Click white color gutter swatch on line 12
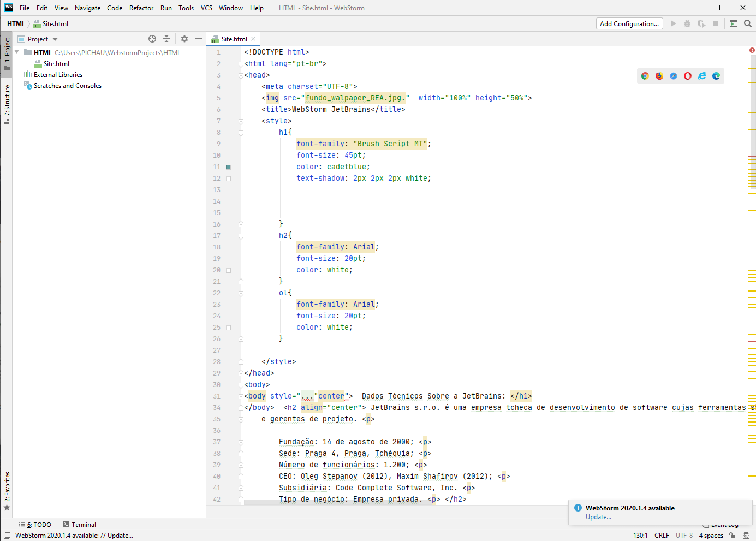The height and width of the screenshot is (541, 756). 228,179
